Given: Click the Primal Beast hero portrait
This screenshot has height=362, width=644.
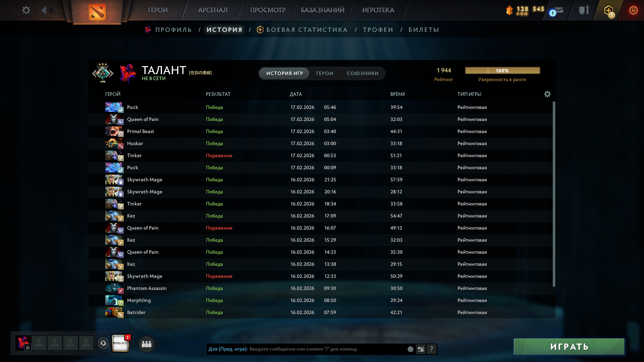Looking at the screenshot, I should (114, 131).
